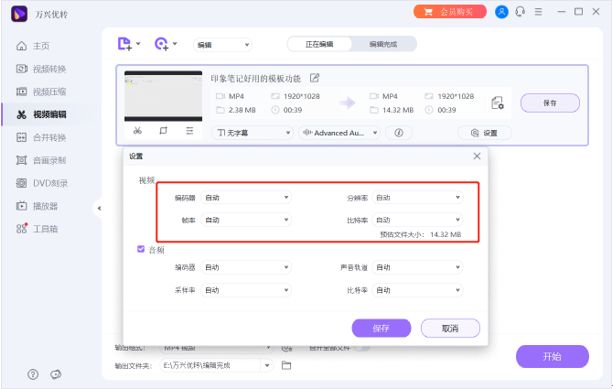Open the effects list icon under the thumbnail
This screenshot has width=613, height=389.
[190, 131]
